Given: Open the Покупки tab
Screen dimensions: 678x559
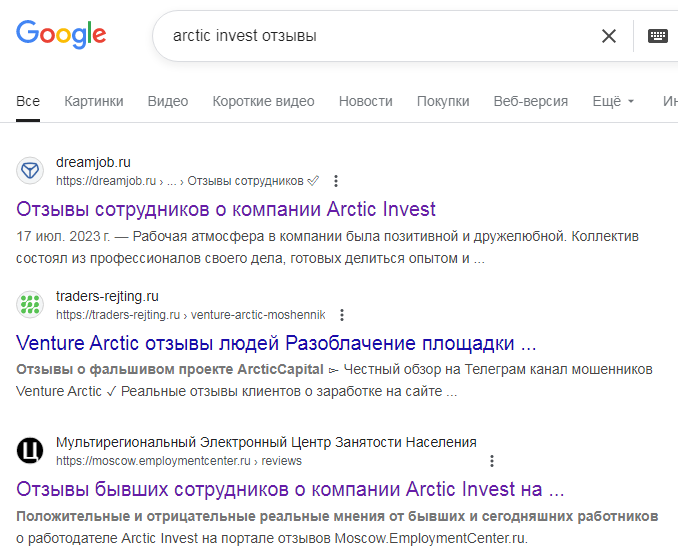Looking at the screenshot, I should pyautogui.click(x=443, y=101).
